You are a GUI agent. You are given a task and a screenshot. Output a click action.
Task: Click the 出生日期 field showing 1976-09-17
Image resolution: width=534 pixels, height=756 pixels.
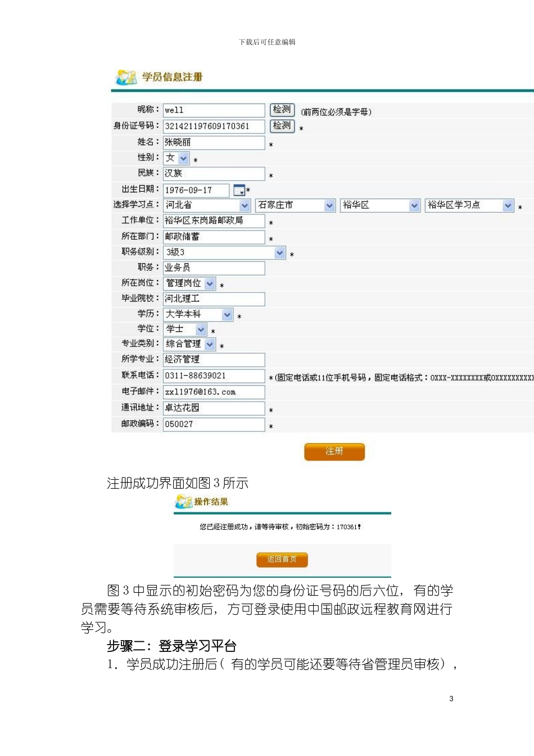coord(196,190)
